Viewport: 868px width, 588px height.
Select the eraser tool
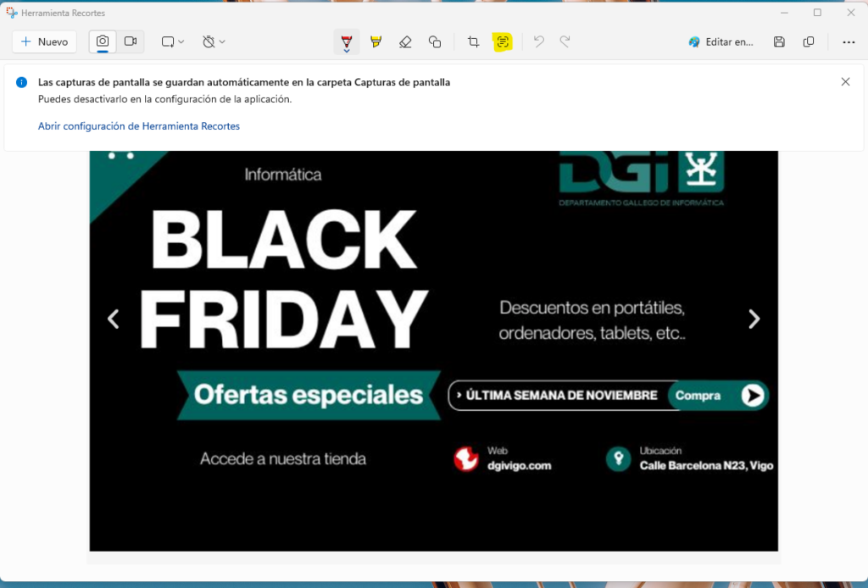point(405,41)
